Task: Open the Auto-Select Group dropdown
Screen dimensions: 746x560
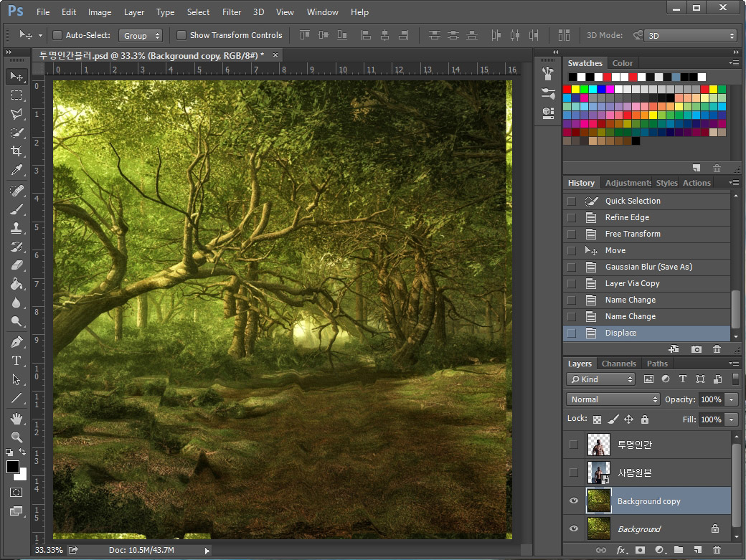Action: click(141, 35)
